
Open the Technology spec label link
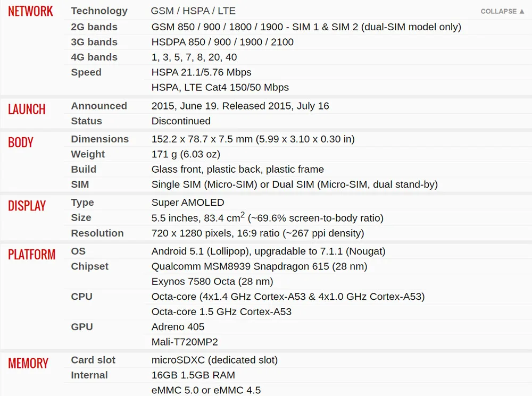coord(99,11)
